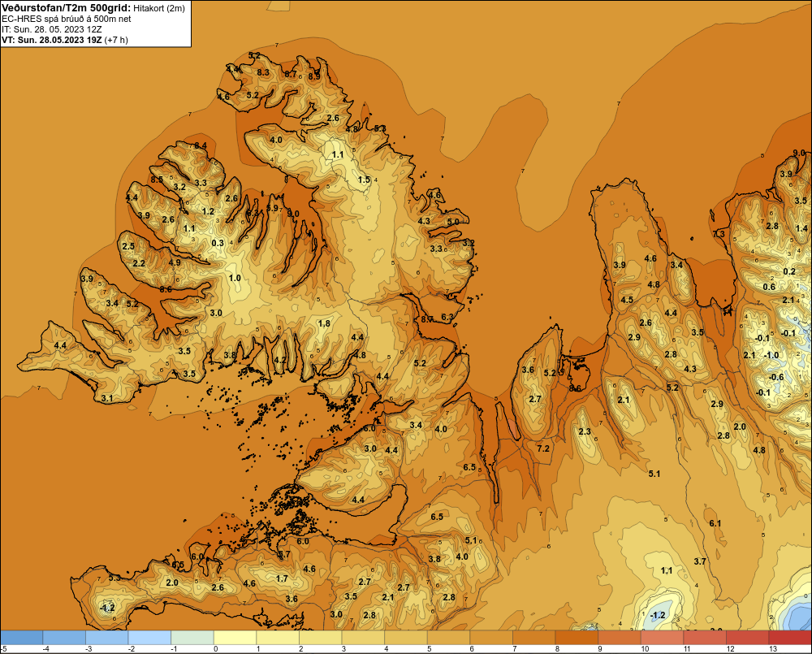Click the 8.9 temperature value
Image resolution: width=812 pixels, height=654 pixels.
coord(314,76)
